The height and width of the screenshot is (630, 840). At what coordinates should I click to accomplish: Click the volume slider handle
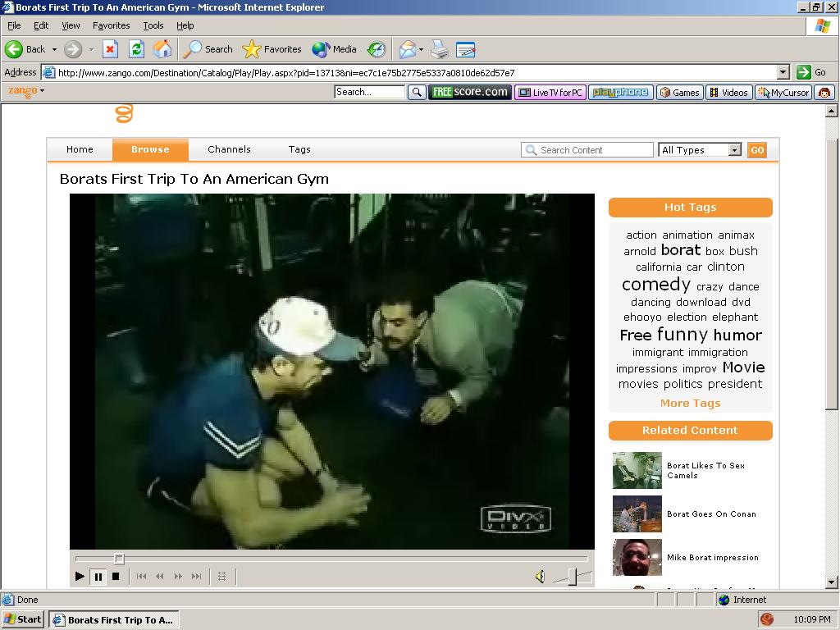573,577
